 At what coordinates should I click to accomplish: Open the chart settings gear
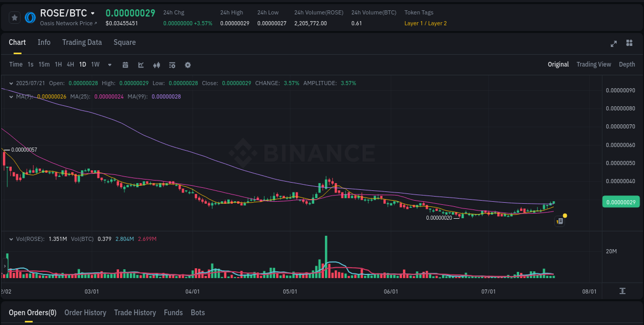(188, 64)
